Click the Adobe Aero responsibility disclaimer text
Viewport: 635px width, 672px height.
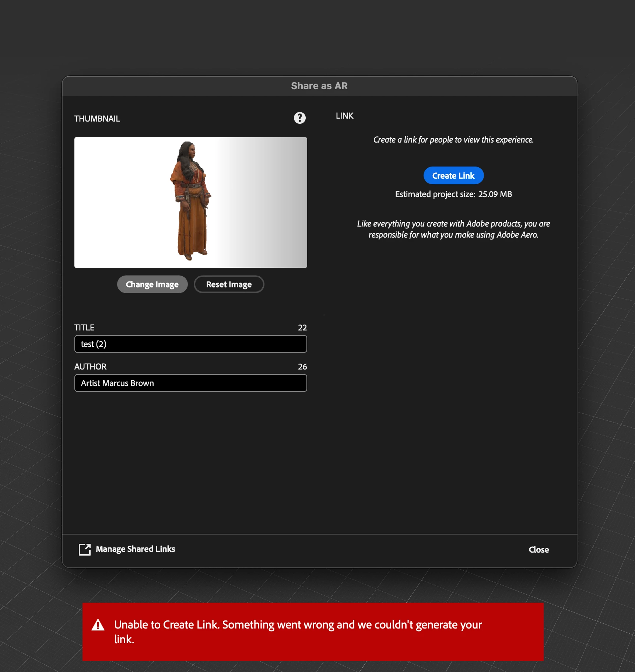pos(453,229)
